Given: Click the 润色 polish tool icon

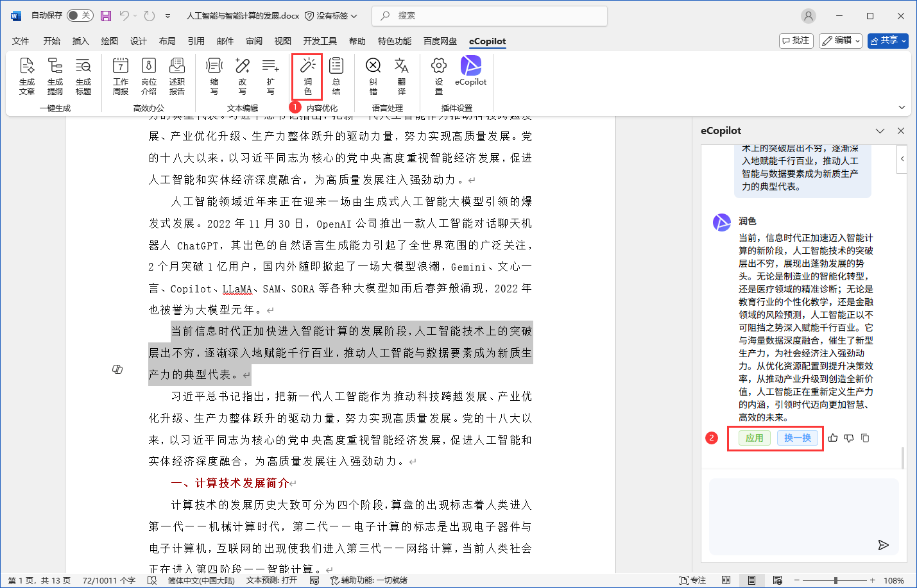Looking at the screenshot, I should [307, 76].
